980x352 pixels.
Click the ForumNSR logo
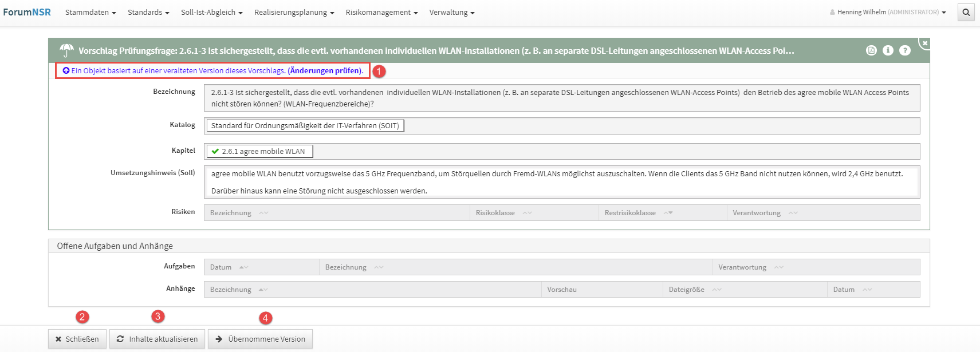coord(27,12)
